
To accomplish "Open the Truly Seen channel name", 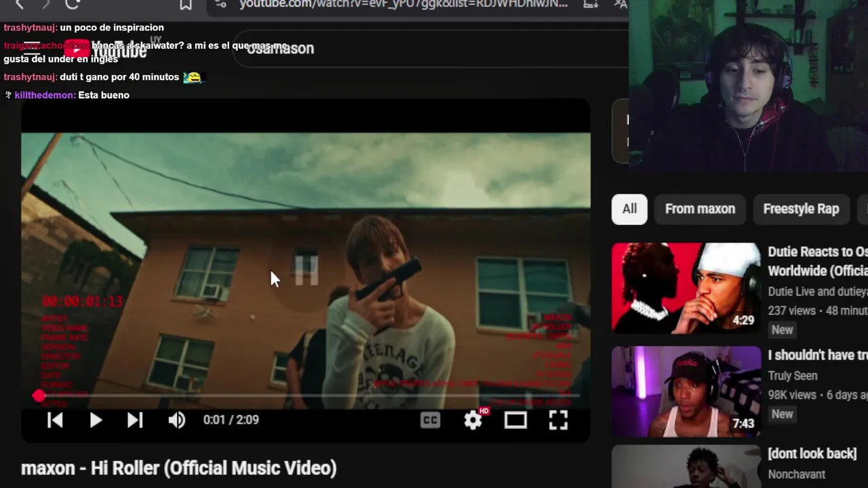I will (x=793, y=375).
